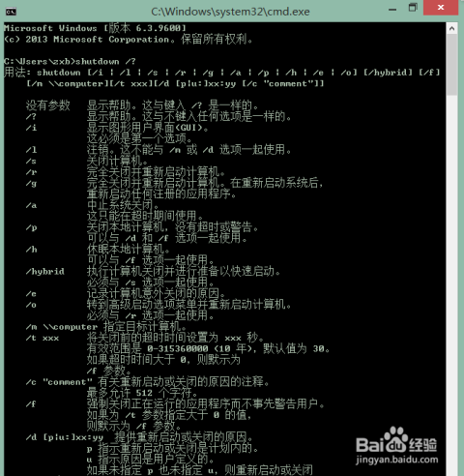This screenshot has height=476, width=464.
Task: Click the '/f' option row '强制关闭'
Action: point(175,403)
